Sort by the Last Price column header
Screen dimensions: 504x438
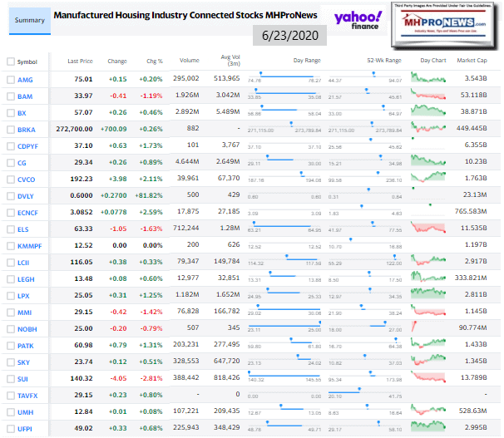(x=80, y=62)
